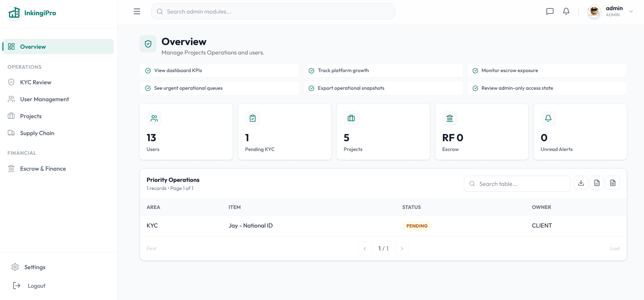
Task: Open Escrow & Finance in the sidebar
Action: click(x=58, y=169)
